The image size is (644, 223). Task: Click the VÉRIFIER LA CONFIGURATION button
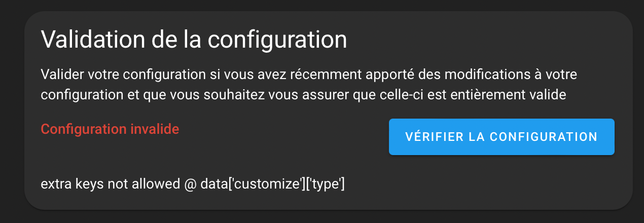pyautogui.click(x=502, y=137)
